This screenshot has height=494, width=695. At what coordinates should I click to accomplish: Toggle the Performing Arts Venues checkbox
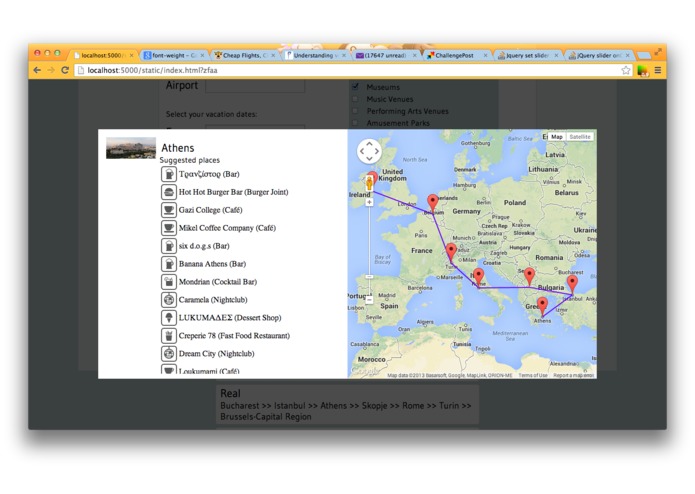tap(355, 111)
